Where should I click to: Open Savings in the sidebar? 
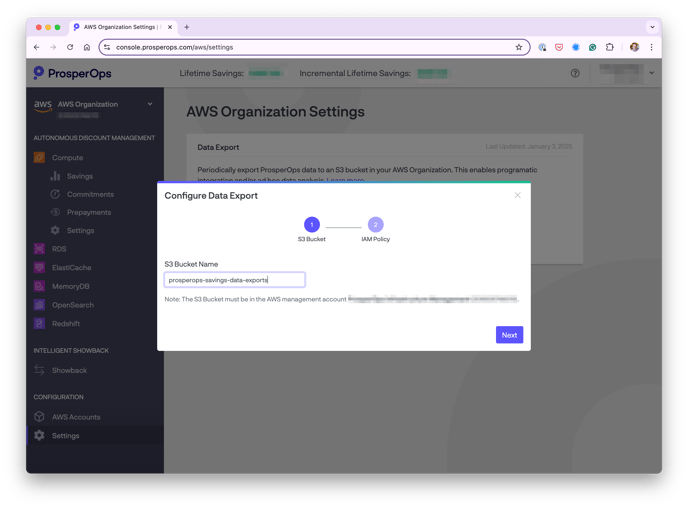(80, 176)
